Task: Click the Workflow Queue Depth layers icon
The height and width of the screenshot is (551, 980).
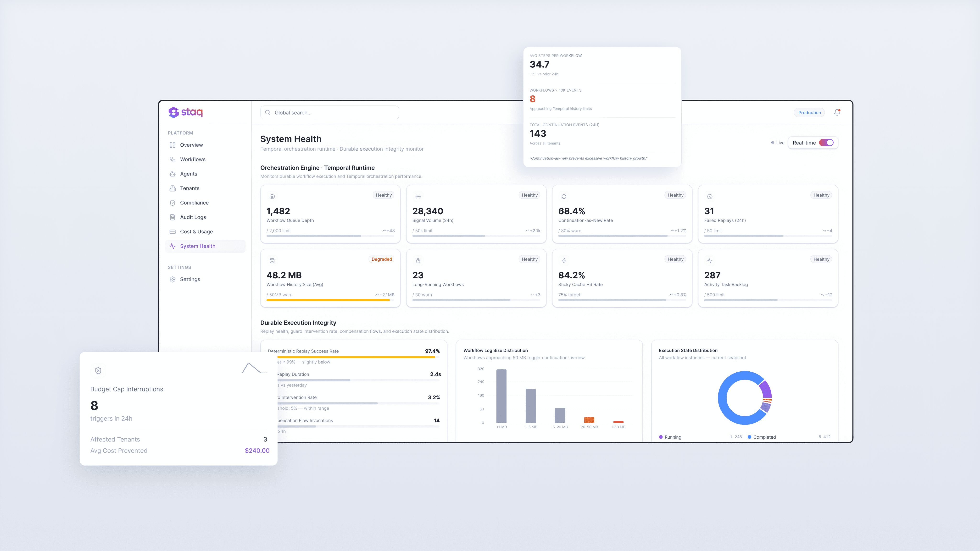Action: pos(272,197)
